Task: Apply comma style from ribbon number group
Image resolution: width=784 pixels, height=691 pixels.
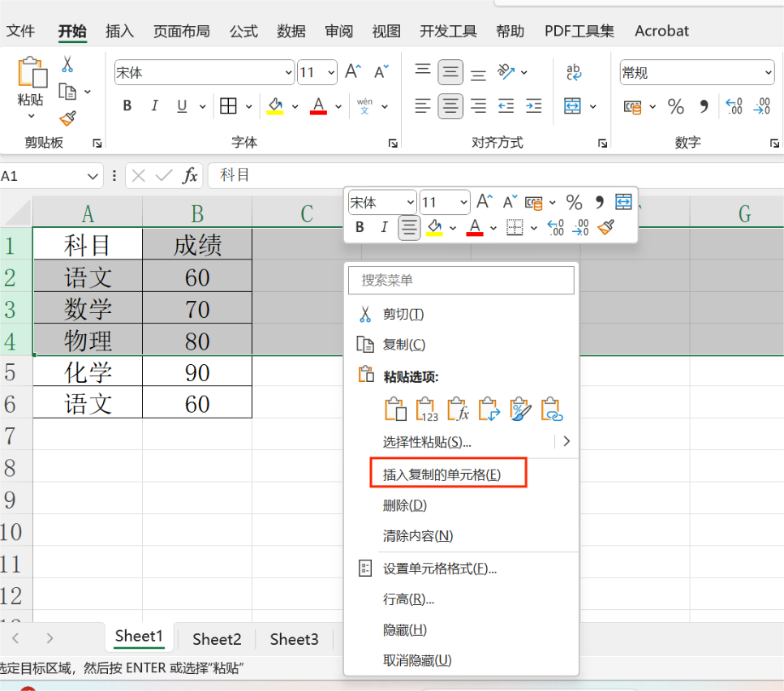Action: point(704,106)
